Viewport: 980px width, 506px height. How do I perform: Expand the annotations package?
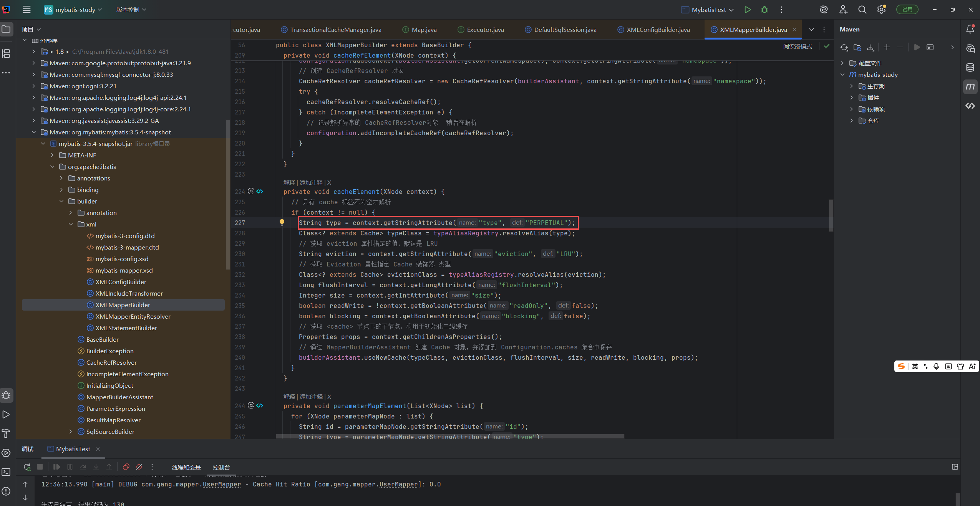point(61,178)
